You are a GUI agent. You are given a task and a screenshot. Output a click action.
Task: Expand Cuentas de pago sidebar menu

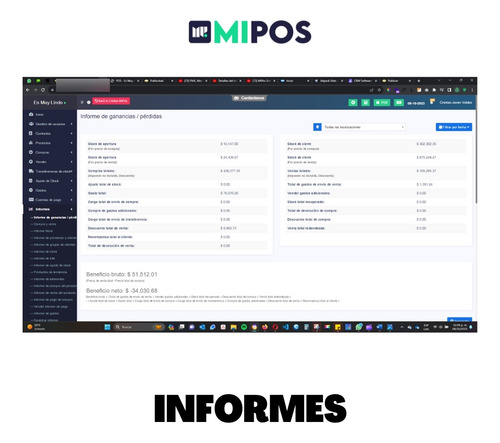pos(50,200)
